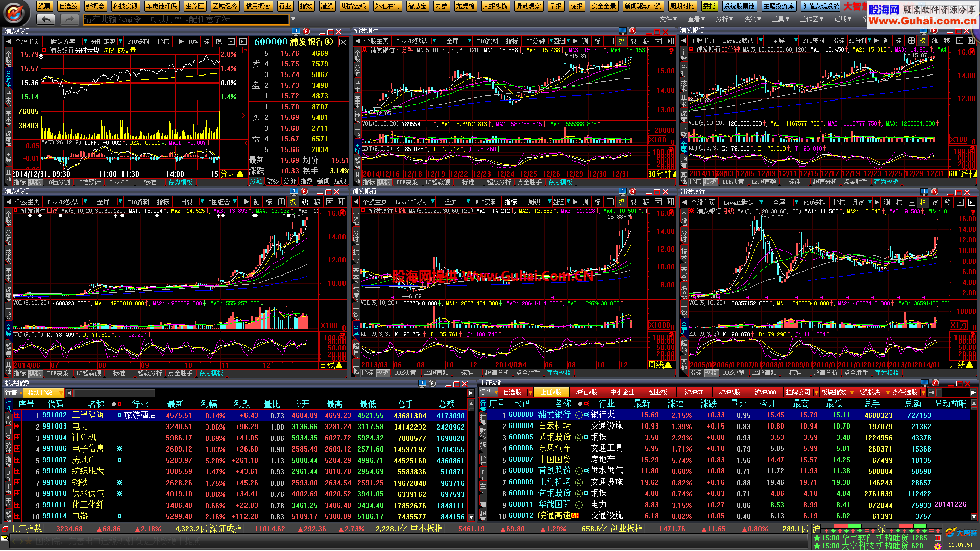This screenshot has height=551, width=980.
Task: Click the 龙虎榜 button
Action: point(465,6)
